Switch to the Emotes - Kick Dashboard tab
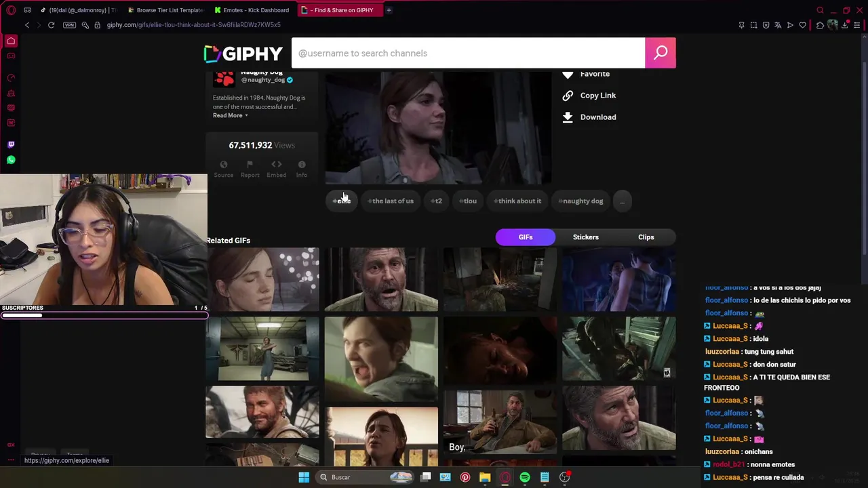The width and height of the screenshot is (868, 488). (252, 10)
